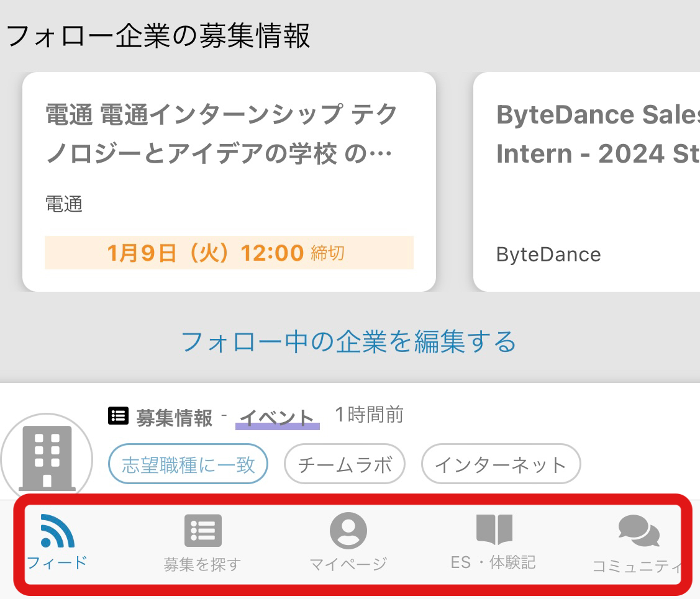Open the フィード tab
The height and width of the screenshot is (599, 700).
point(57,543)
